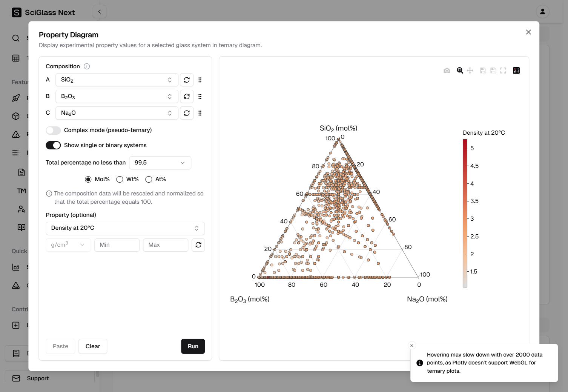Expand the Density at 20°C property selector
The image size is (568, 392).
point(125,228)
